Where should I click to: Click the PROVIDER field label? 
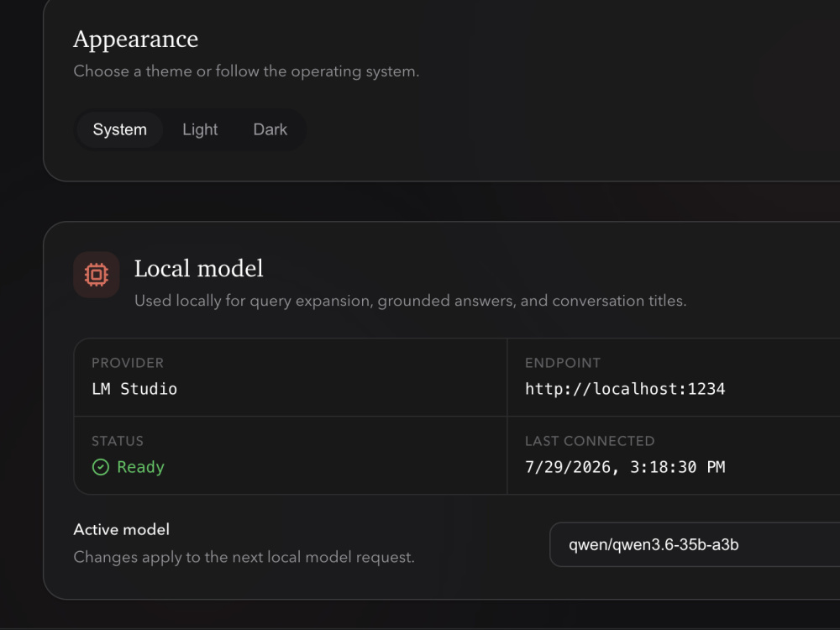128,363
